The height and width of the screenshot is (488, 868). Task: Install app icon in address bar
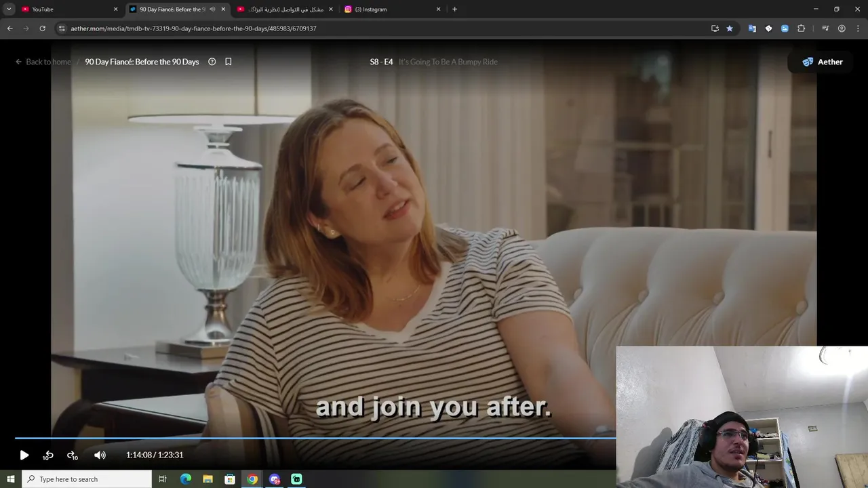pyautogui.click(x=715, y=28)
